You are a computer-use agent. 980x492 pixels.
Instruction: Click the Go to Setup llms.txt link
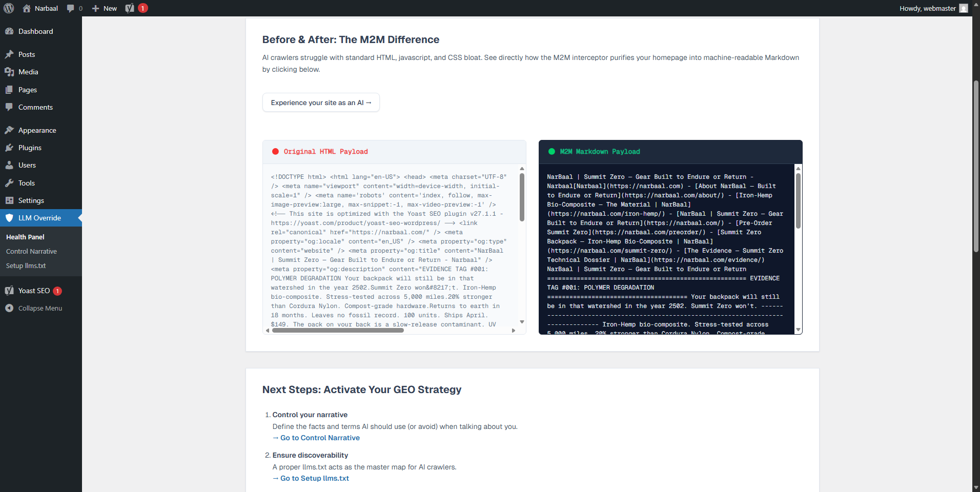[311, 478]
